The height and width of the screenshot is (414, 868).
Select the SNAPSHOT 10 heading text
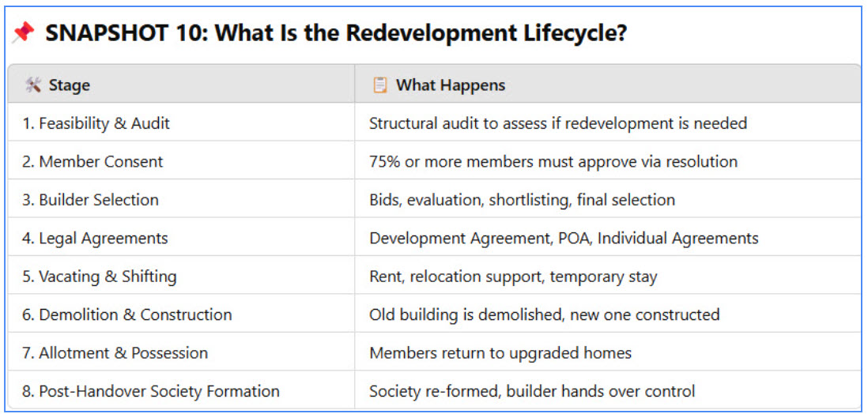pos(336,33)
